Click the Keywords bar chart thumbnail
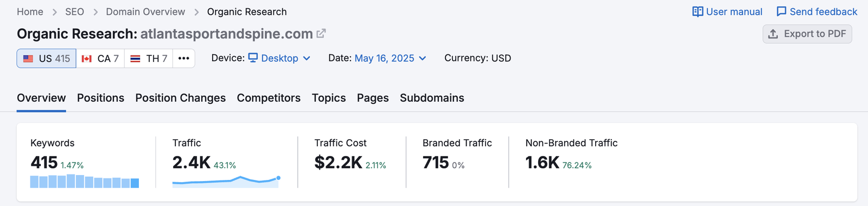The height and width of the screenshot is (206, 868). 85,182
